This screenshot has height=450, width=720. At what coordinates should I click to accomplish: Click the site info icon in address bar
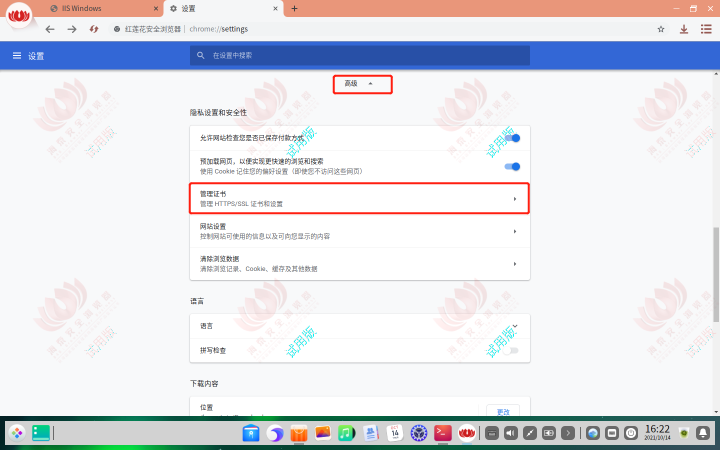click(117, 29)
